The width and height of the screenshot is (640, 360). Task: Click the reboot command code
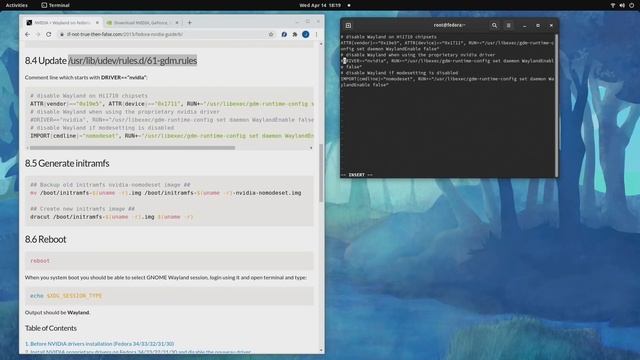[x=40, y=260]
